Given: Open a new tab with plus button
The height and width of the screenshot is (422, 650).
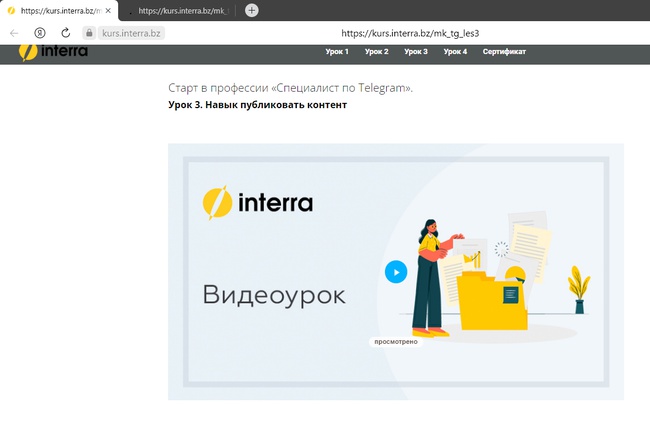Looking at the screenshot, I should click(x=252, y=10).
